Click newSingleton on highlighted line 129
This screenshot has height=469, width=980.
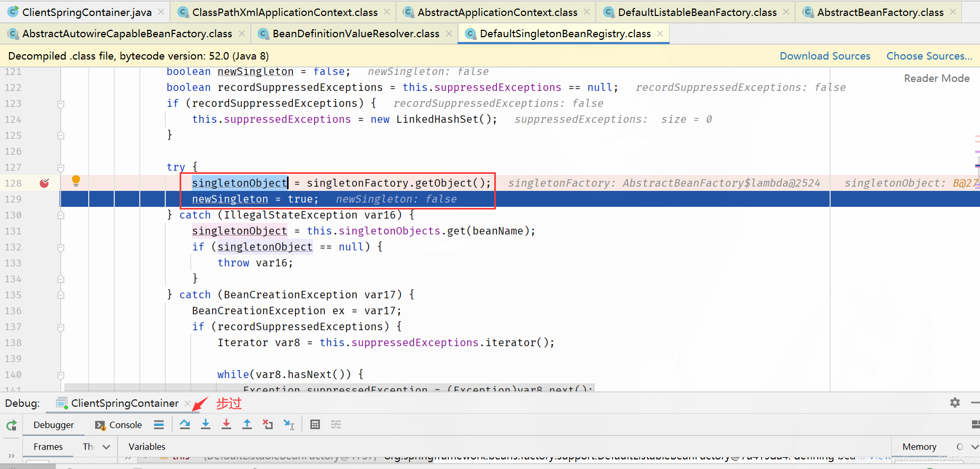click(230, 199)
